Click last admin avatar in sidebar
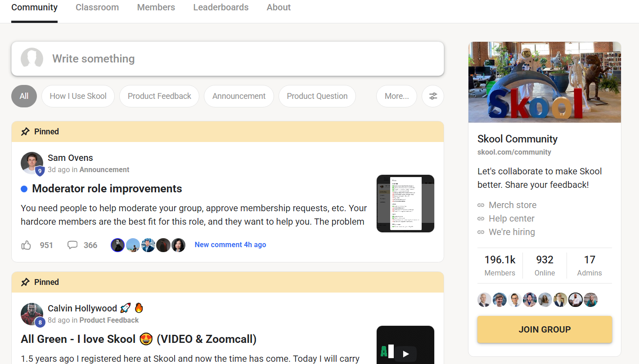This screenshot has width=639, height=364. [591, 300]
